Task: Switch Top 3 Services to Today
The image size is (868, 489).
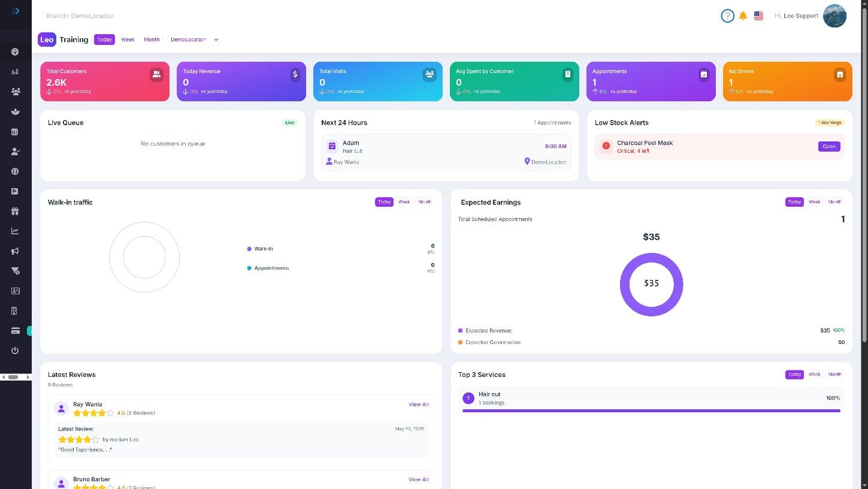Action: tap(794, 375)
